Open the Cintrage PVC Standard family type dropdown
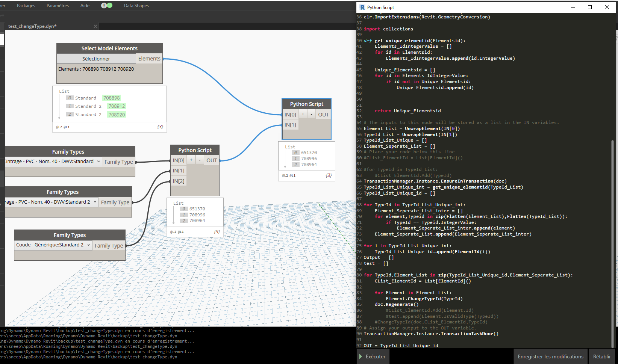 98,162
